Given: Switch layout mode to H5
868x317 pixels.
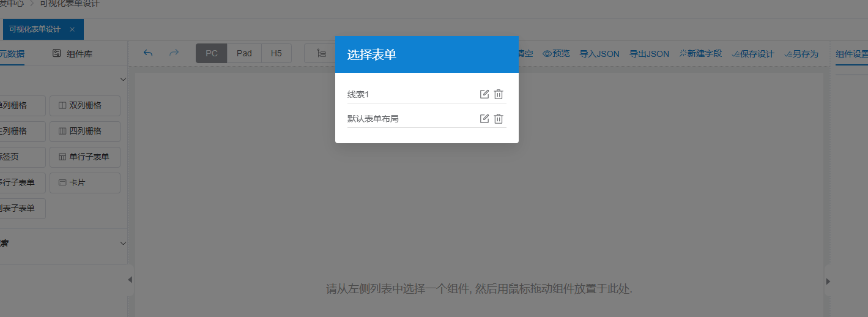Looking at the screenshot, I should (x=276, y=53).
